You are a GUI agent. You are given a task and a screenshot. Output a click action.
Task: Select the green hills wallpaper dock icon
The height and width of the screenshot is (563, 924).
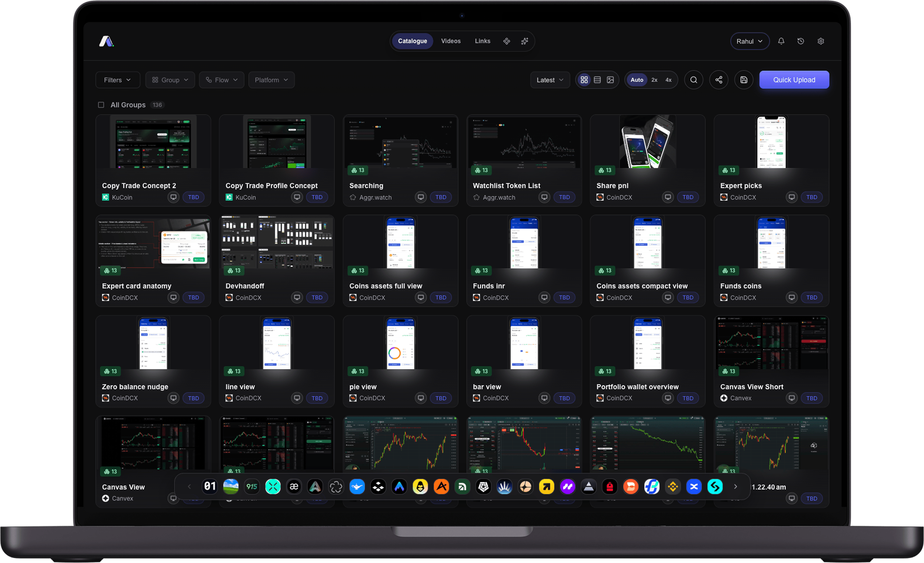click(231, 486)
